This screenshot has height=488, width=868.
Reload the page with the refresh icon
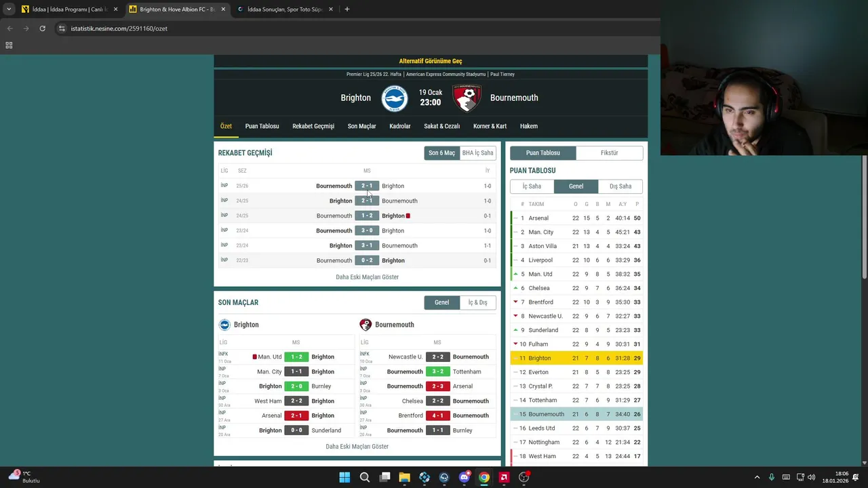(42, 28)
